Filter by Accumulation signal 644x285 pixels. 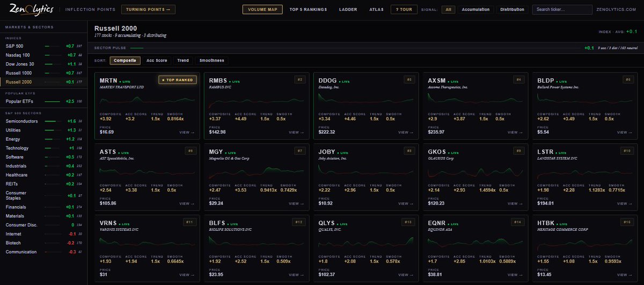475,9
